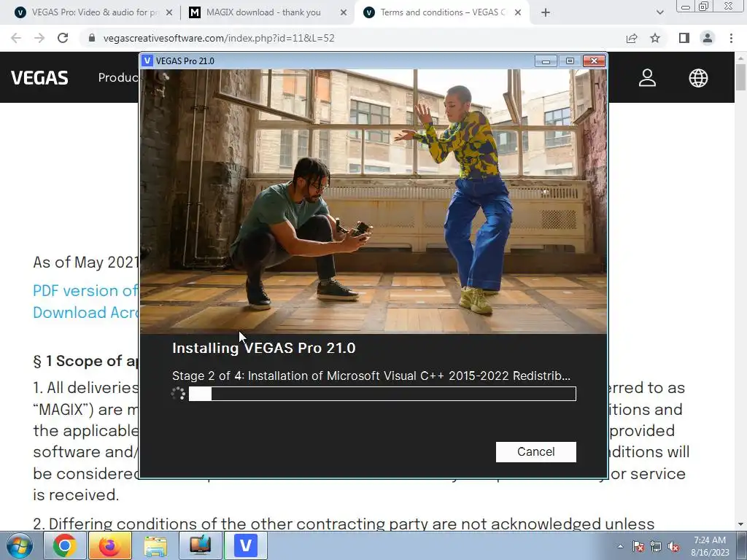
Task: Open the monitor app taskbar icon
Action: point(201,545)
